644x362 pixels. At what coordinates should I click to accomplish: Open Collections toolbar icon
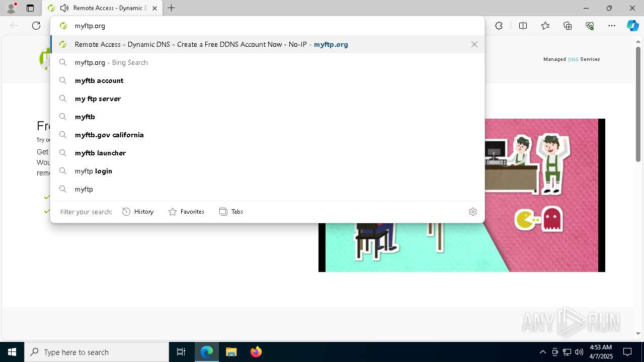(568, 26)
